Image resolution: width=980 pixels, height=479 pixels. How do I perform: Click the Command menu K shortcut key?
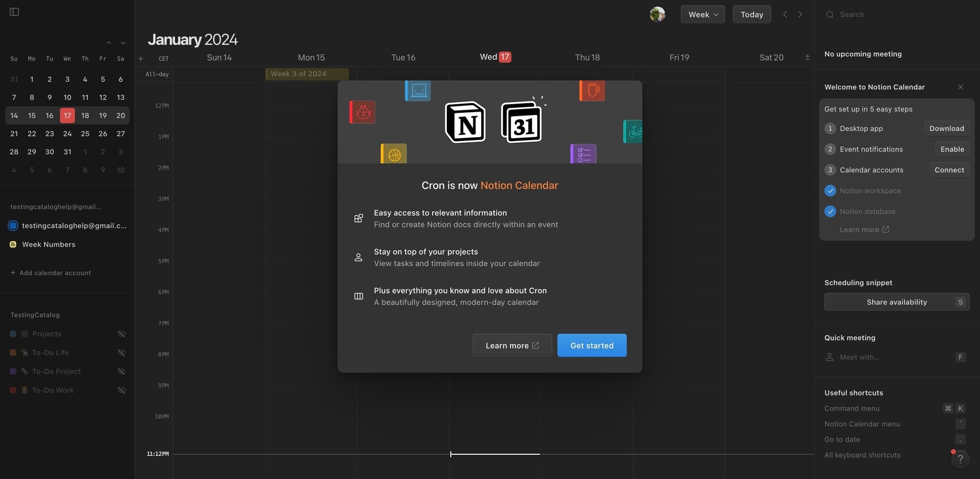[960, 408]
